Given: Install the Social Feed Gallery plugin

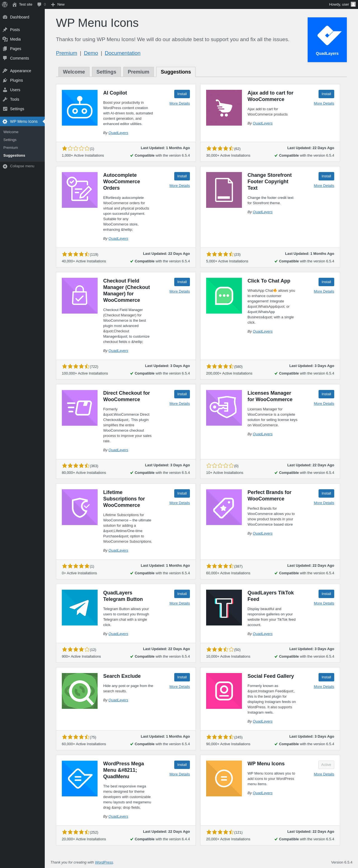Looking at the screenshot, I should click(x=326, y=677).
